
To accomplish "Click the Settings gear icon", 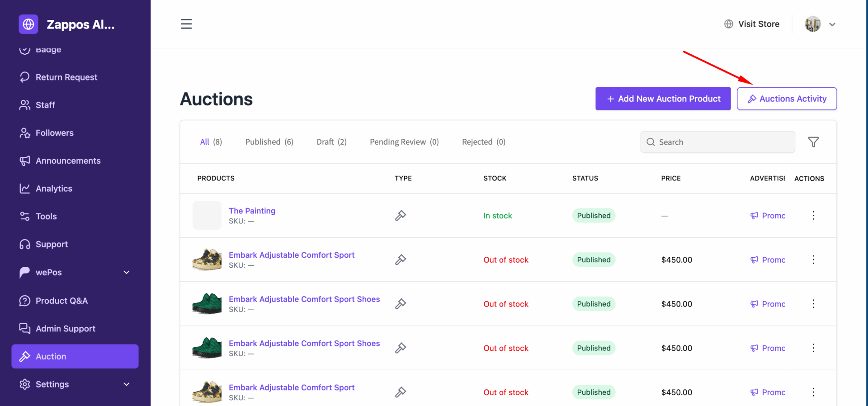I will coord(25,384).
